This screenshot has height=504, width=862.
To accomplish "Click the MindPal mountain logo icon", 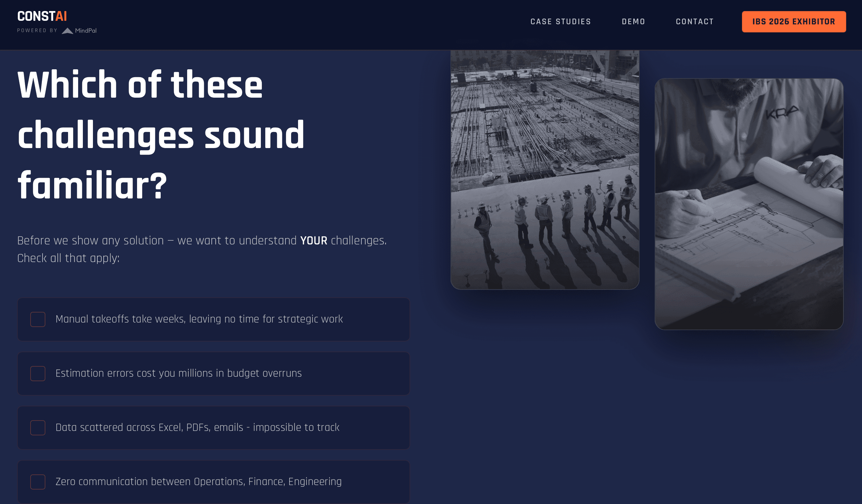I will pyautogui.click(x=67, y=31).
